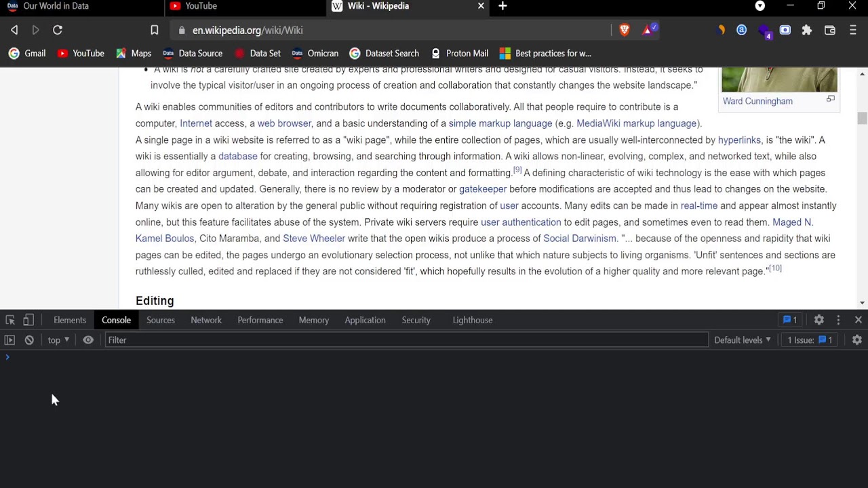Enlarge the Ward Cunningham image
Image resolution: width=868 pixels, height=488 pixels.
(x=830, y=99)
